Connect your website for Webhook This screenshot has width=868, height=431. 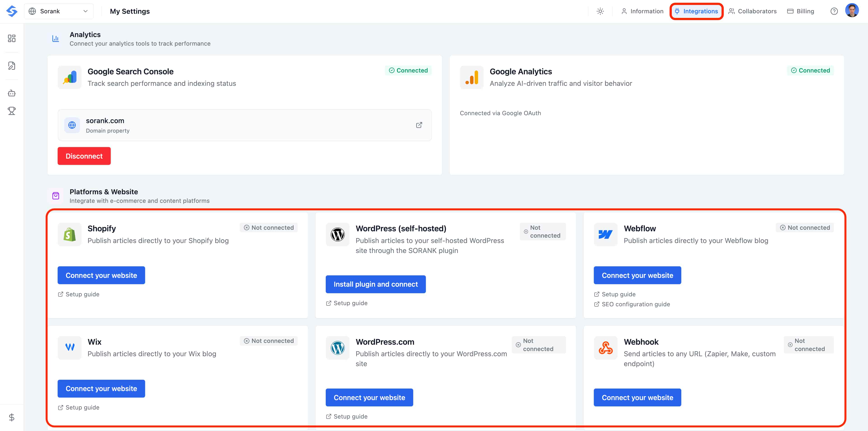(x=637, y=397)
